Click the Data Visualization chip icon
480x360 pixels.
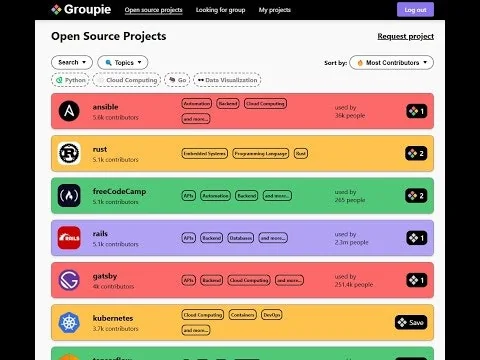point(201,80)
